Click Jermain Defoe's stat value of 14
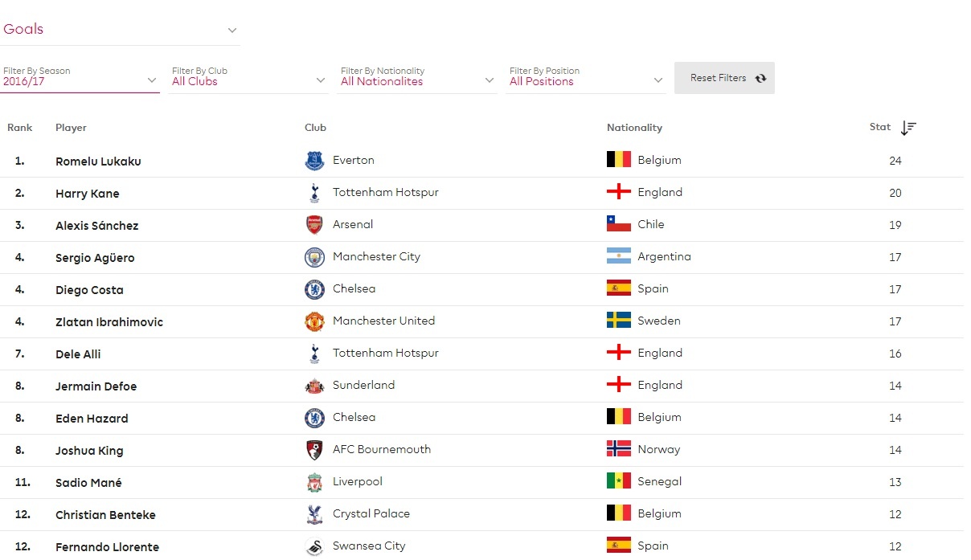The height and width of the screenshot is (560, 971). click(895, 386)
